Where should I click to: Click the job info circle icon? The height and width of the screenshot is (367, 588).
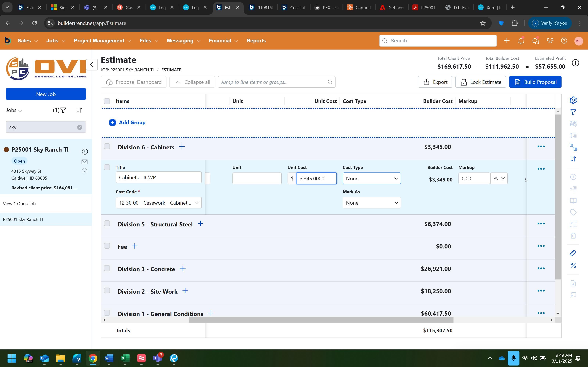[x=85, y=152]
